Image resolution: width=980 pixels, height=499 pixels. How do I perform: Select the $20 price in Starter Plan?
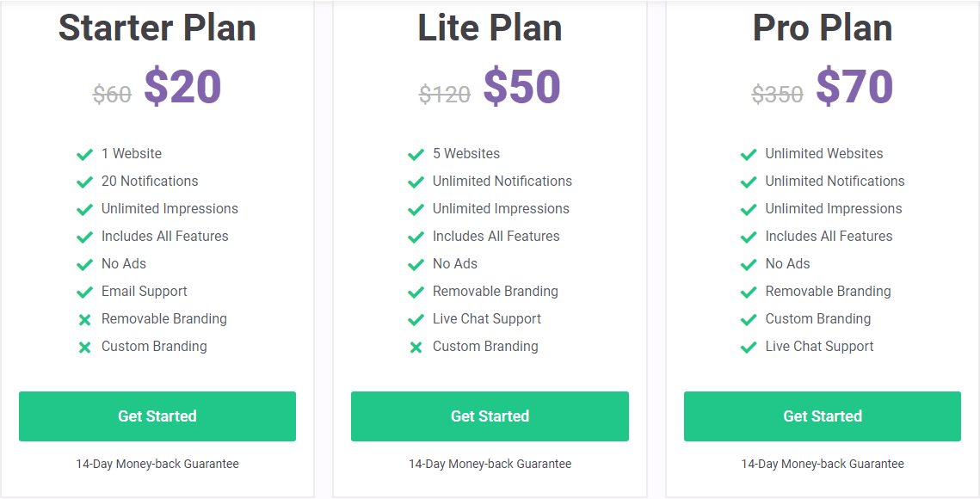pos(183,86)
